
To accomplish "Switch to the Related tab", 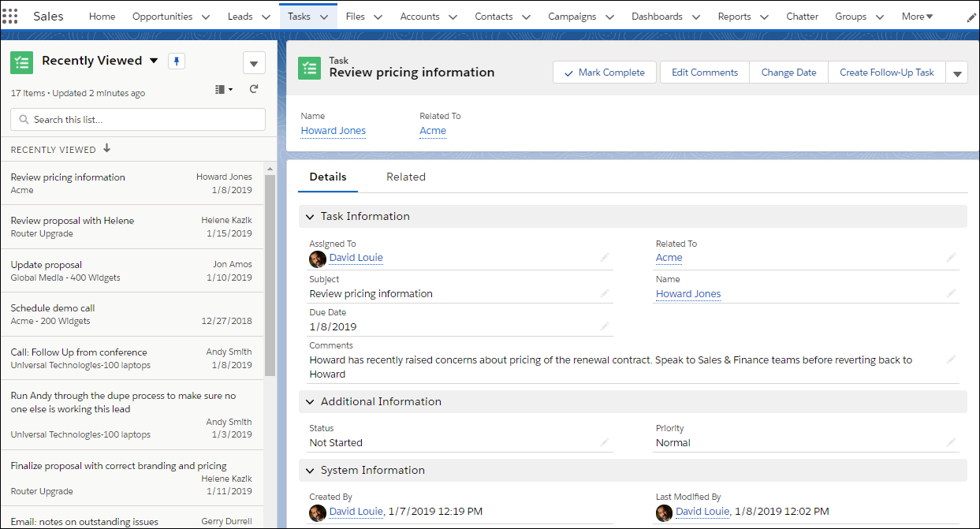I will (x=406, y=177).
